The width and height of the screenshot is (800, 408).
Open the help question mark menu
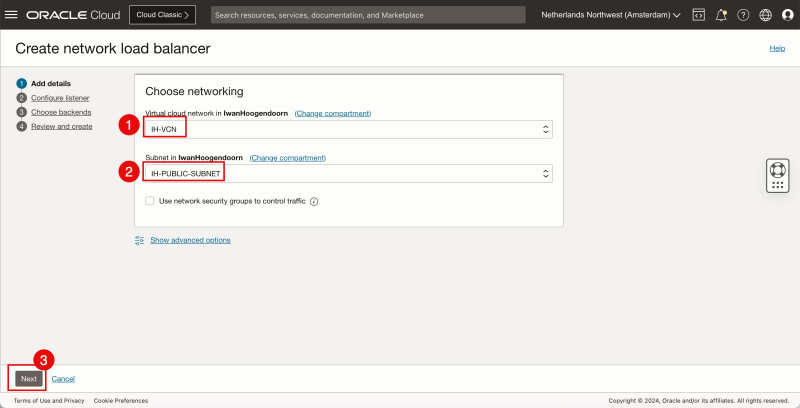743,15
